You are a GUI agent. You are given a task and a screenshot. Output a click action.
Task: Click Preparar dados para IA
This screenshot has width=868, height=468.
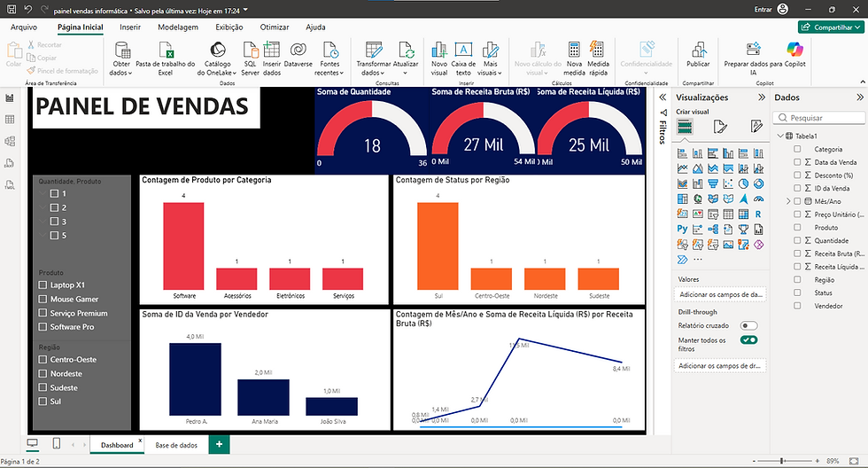click(x=753, y=58)
